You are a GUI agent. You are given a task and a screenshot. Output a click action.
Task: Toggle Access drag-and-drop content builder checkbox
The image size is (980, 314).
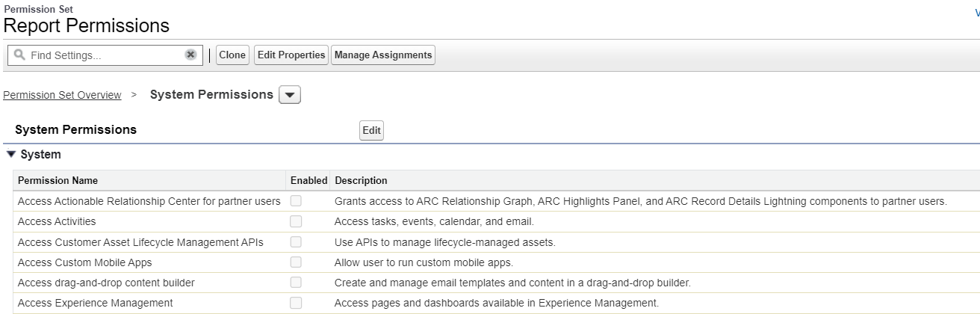click(x=297, y=283)
